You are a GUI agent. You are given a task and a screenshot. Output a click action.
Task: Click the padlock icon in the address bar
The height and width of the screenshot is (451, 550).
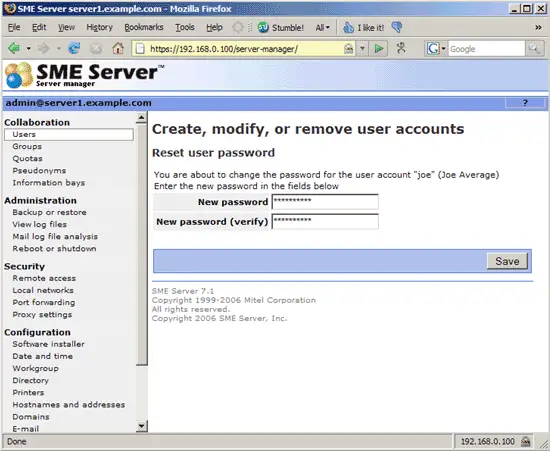point(348,49)
